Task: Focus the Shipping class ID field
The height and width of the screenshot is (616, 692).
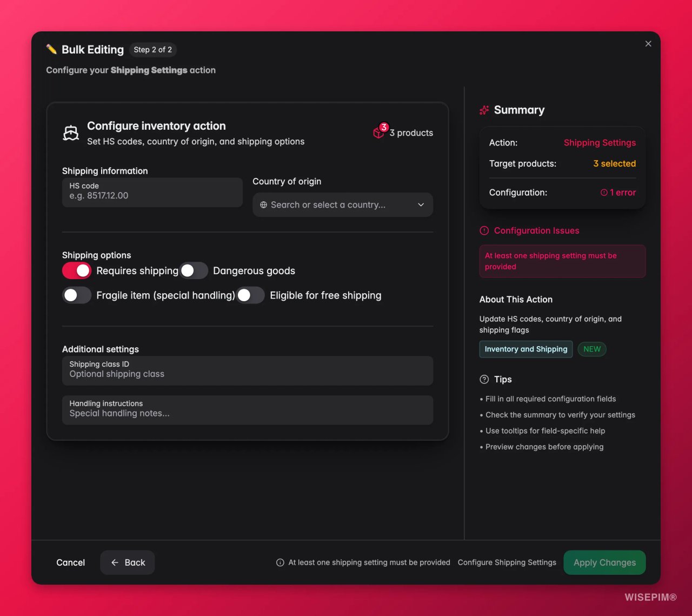Action: click(248, 370)
